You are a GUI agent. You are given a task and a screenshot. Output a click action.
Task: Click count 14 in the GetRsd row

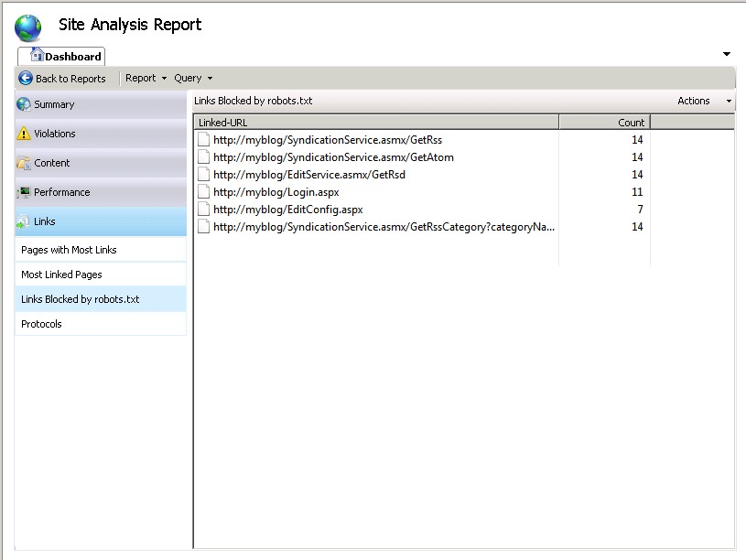pyautogui.click(x=637, y=175)
